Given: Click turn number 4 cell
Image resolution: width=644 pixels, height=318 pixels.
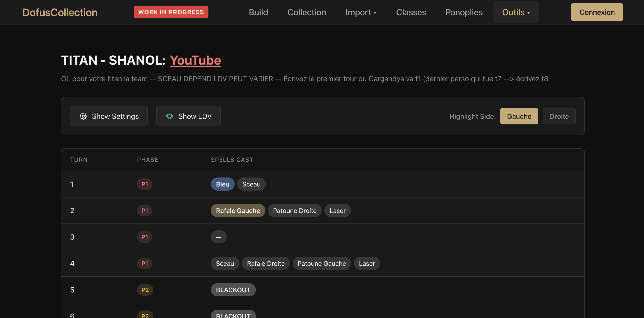Looking at the screenshot, I should click(x=72, y=263).
